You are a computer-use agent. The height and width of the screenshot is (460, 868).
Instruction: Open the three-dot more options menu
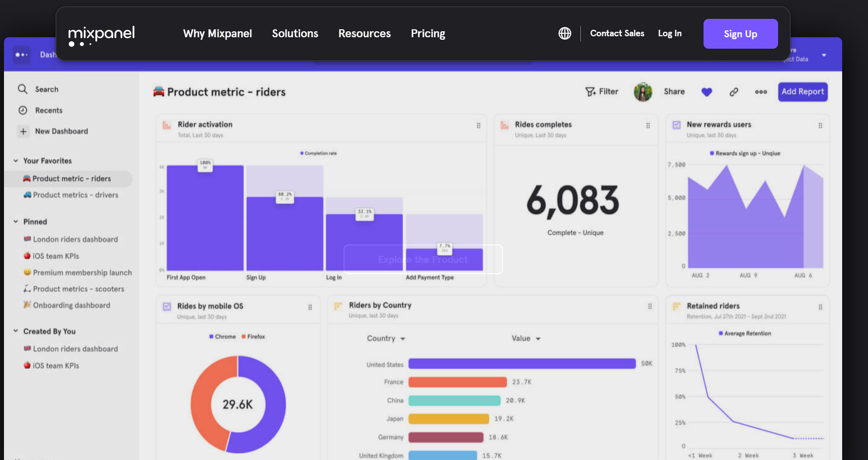coord(761,92)
